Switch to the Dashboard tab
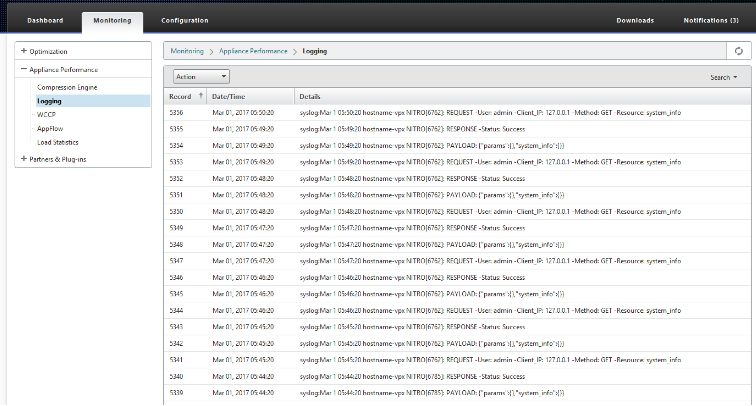Screen dimensions: 756x406 pos(45,20)
